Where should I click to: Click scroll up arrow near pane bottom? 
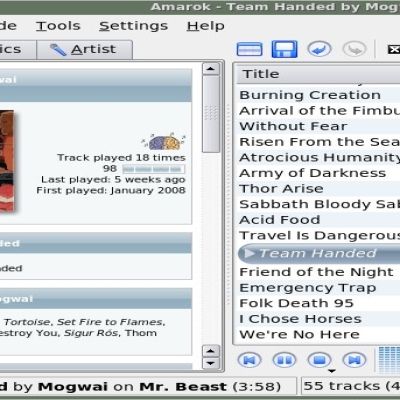211,351
